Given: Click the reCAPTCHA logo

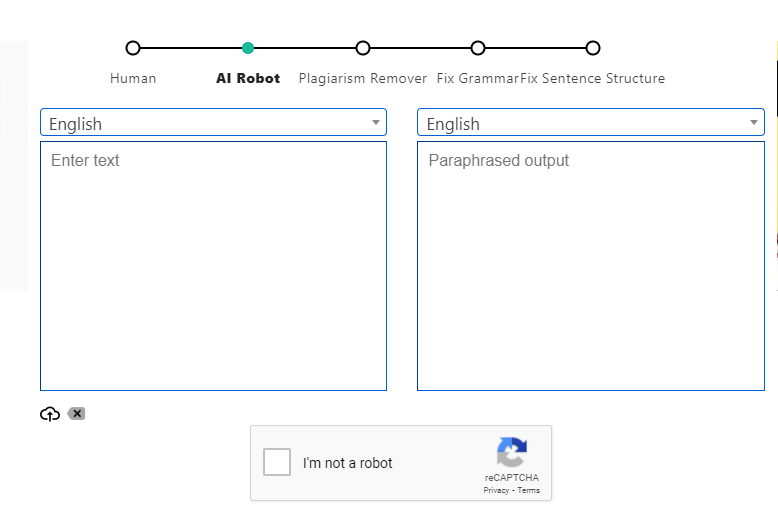Looking at the screenshot, I should [x=512, y=452].
